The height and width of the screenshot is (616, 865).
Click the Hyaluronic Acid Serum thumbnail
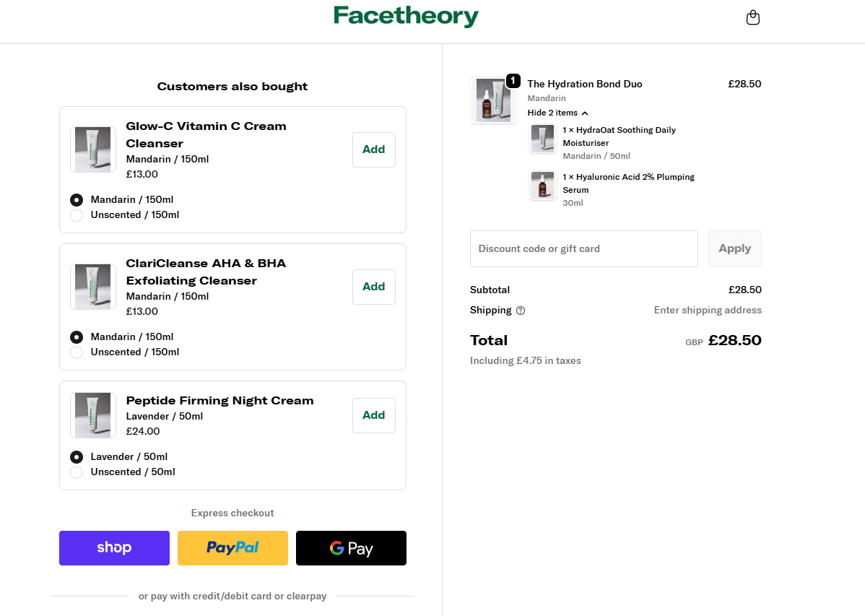coord(542,186)
